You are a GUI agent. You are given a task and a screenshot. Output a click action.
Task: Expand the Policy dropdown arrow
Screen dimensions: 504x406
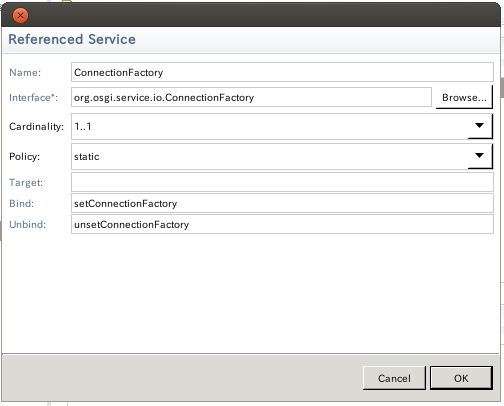[480, 156]
